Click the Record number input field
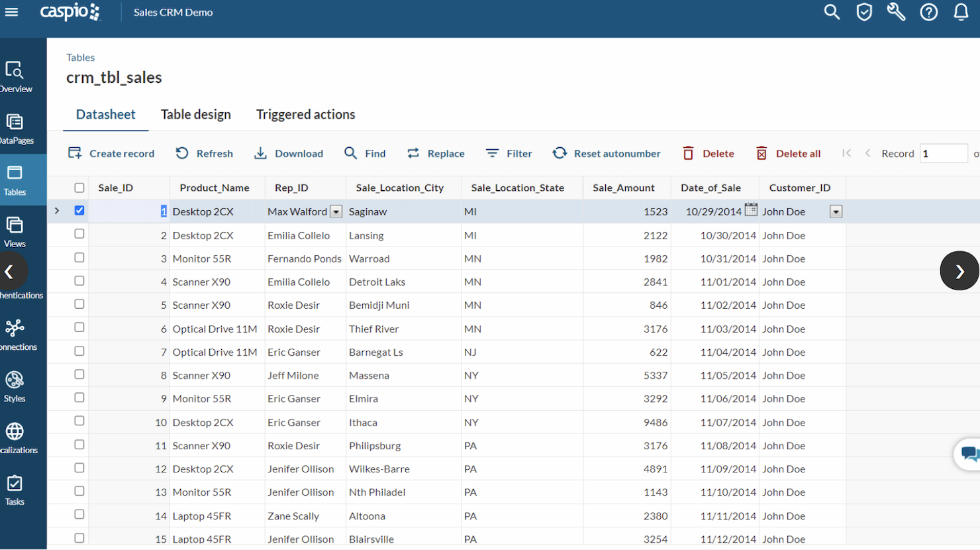Image resolution: width=980 pixels, height=550 pixels. 944,153
